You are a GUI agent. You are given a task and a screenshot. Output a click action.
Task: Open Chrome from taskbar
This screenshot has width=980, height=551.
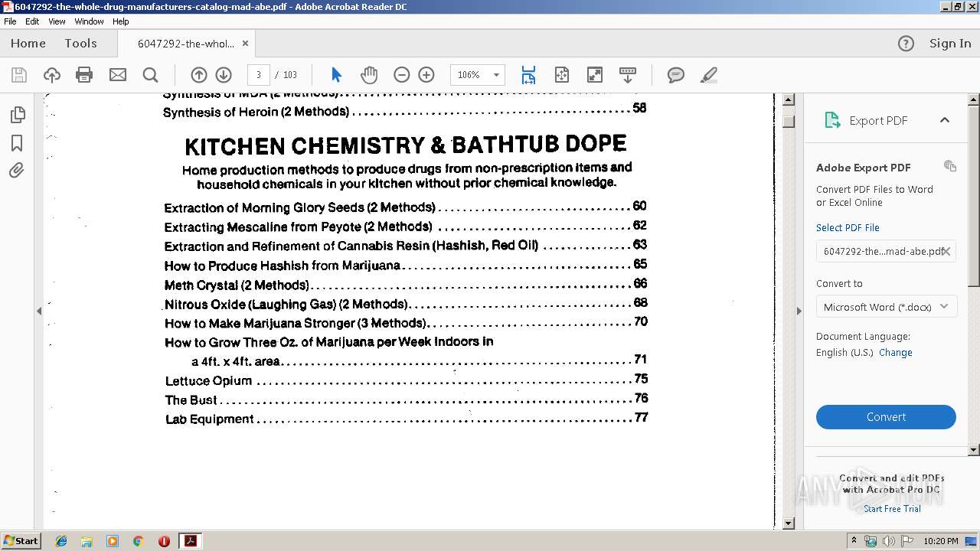[x=139, y=541]
